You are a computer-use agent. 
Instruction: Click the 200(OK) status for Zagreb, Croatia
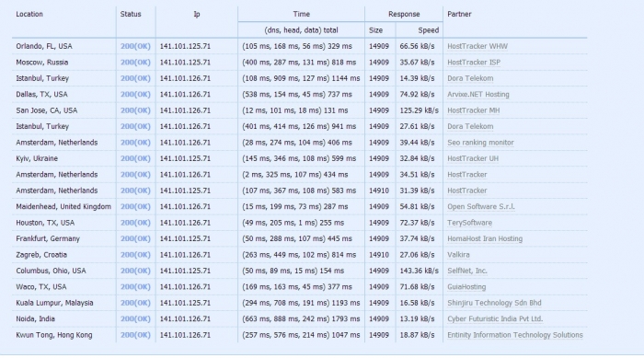135,255
